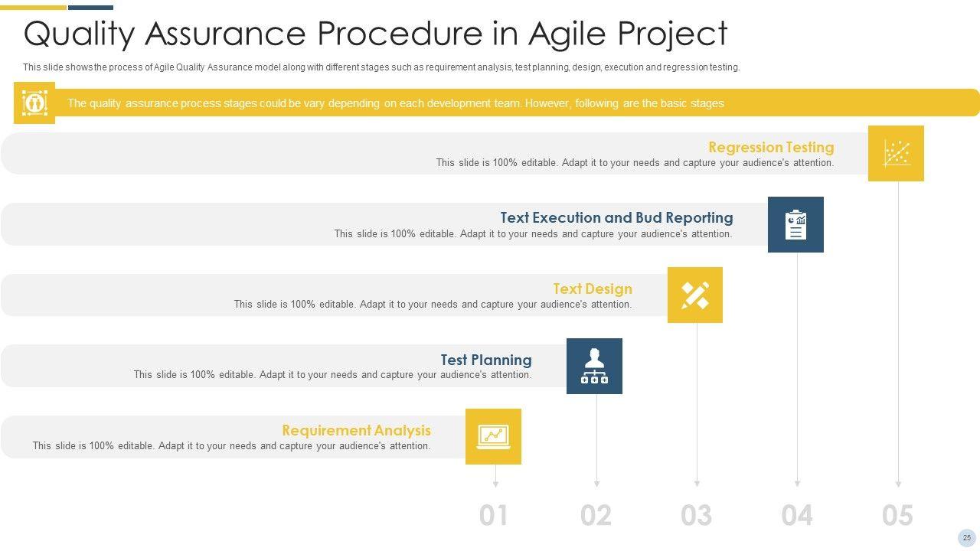Click the slide number 25 badge

tap(967, 538)
